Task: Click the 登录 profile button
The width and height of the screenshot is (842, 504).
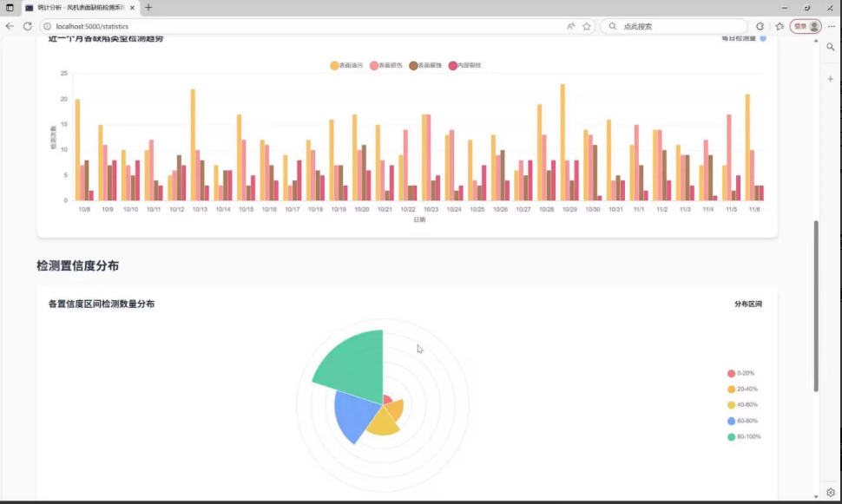Action: 806,26
